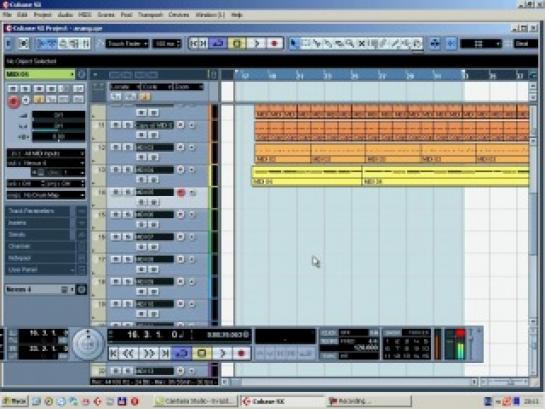Expand the Track Parameters section
Image resolution: width=545 pixels, height=409 pixels.
[38, 211]
